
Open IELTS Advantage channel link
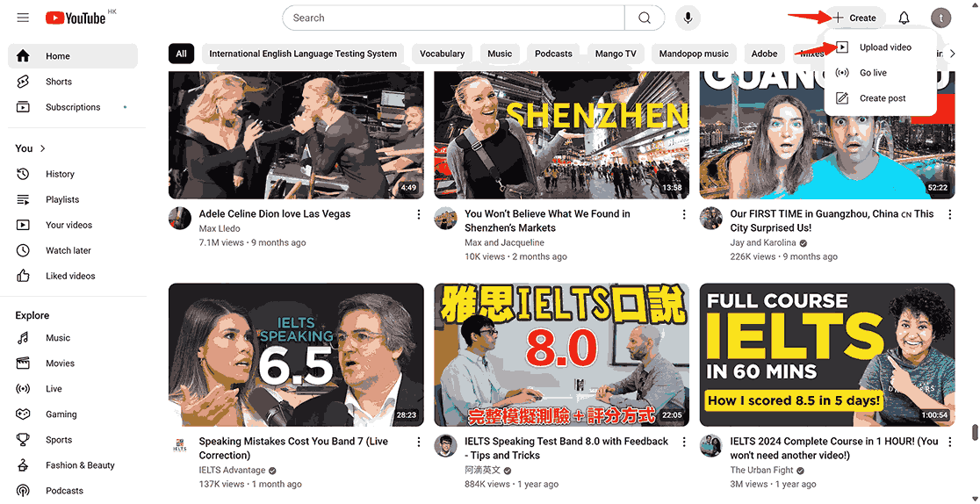(232, 471)
